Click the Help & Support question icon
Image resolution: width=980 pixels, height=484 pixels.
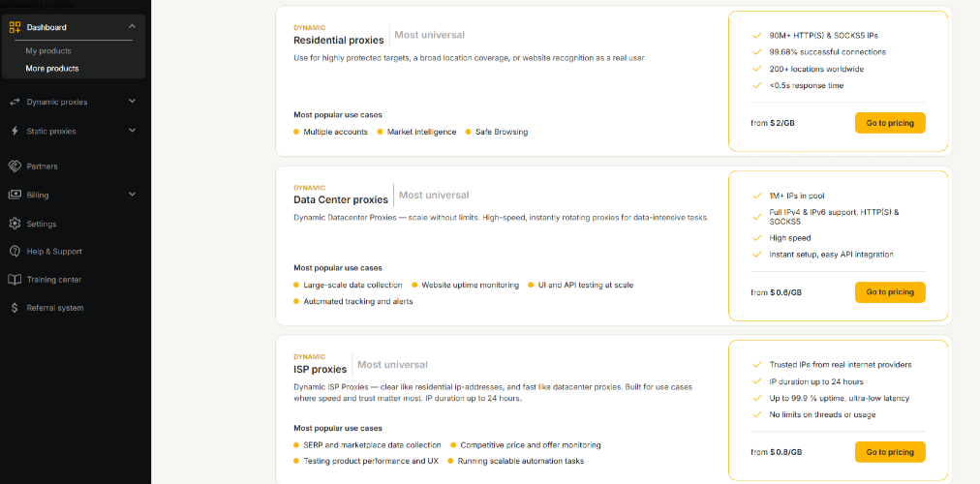click(x=15, y=252)
